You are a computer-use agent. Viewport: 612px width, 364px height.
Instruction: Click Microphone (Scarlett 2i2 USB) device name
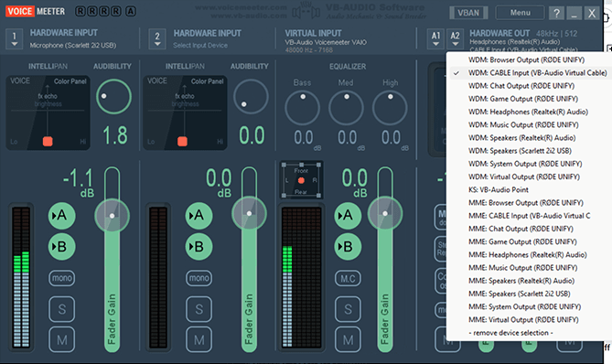[x=73, y=45]
